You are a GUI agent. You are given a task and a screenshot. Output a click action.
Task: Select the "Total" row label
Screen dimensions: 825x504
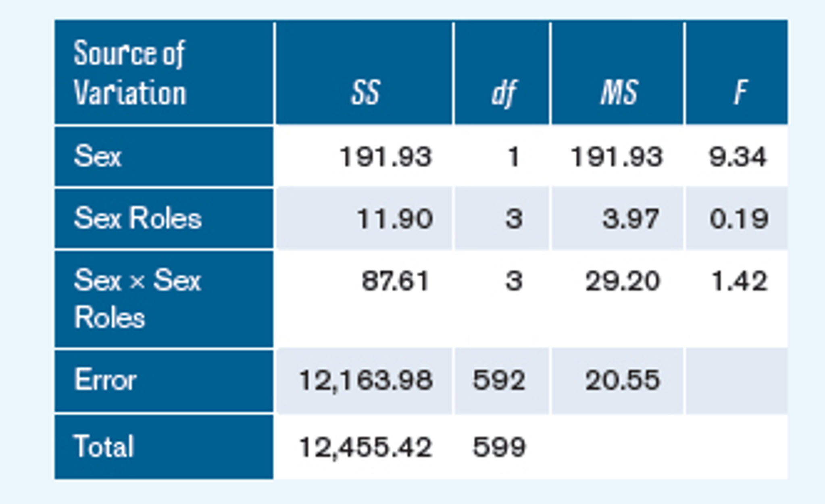[x=103, y=446]
